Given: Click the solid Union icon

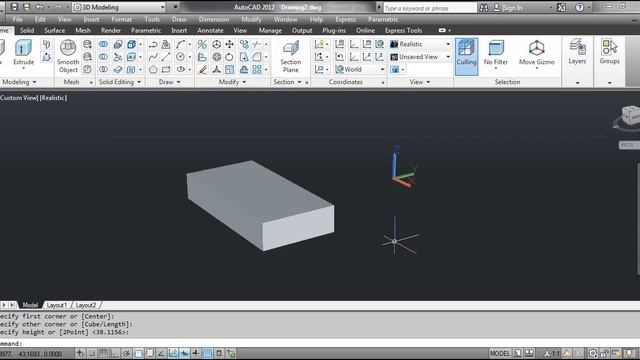Looking at the screenshot, I should (104, 44).
